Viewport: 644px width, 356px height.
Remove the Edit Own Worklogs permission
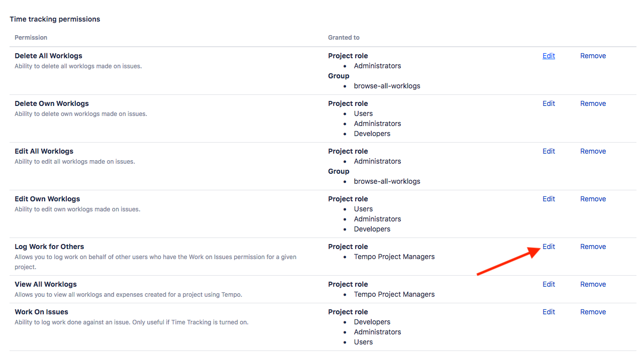point(593,199)
